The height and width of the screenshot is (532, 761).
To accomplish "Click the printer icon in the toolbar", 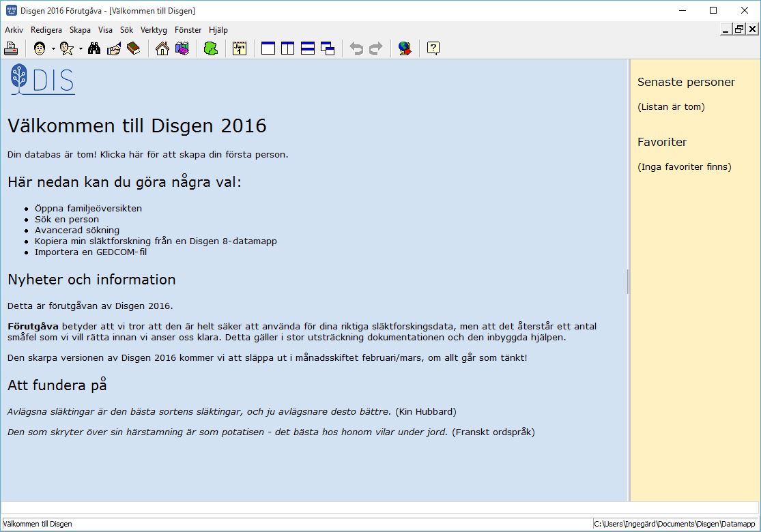I will pyautogui.click(x=11, y=48).
